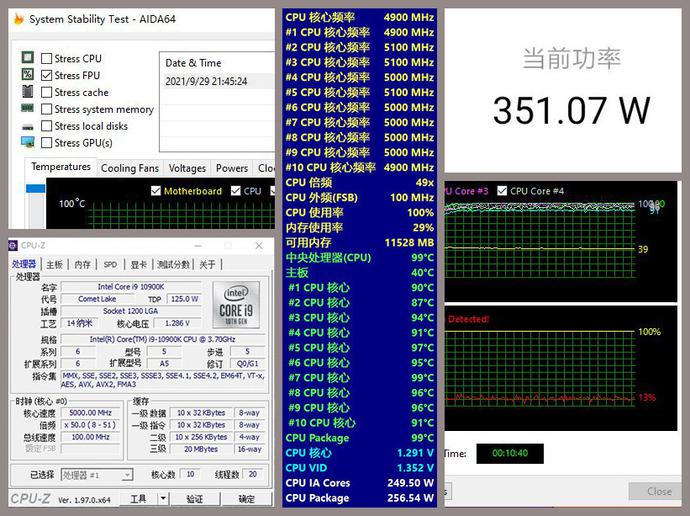Click the 可用内存 11528 MB row

(x=360, y=242)
